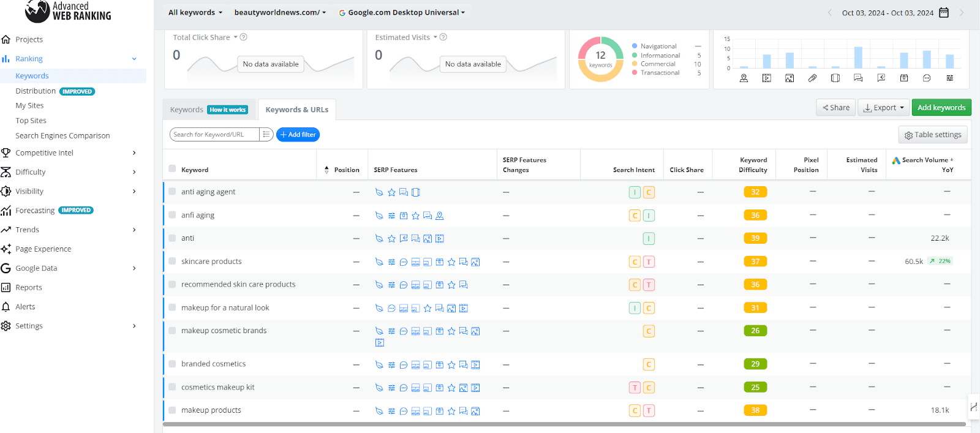Click the Add keywords button
Screen dimensions: 980x433
[x=941, y=108]
